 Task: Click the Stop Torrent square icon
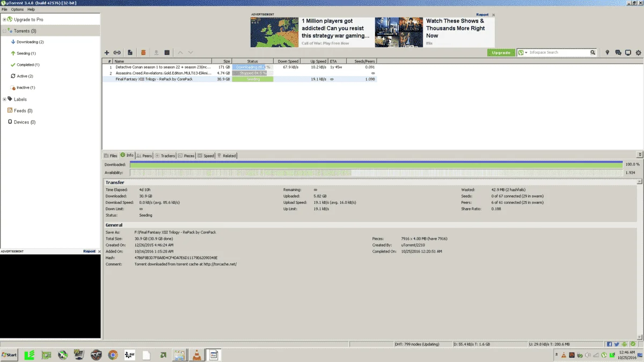click(x=167, y=53)
